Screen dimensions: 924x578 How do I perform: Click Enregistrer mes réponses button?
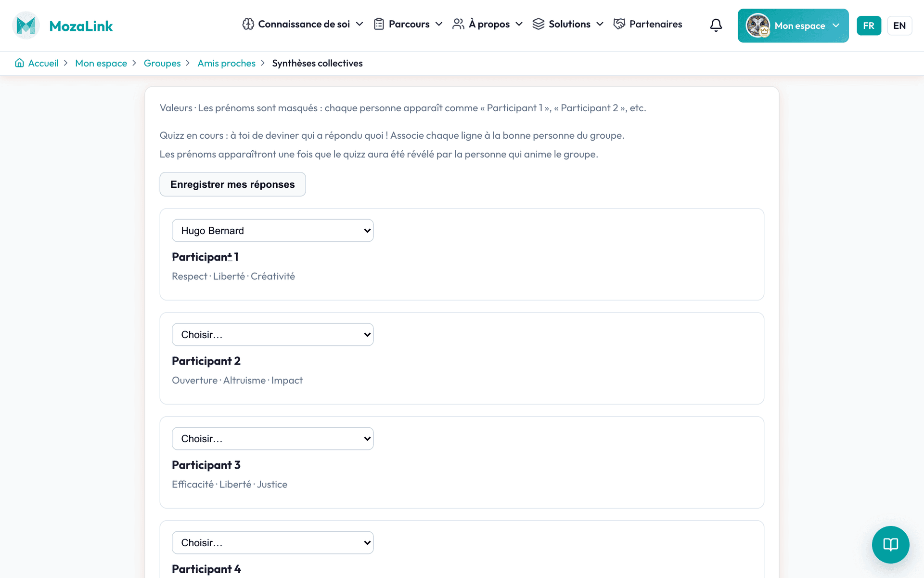(232, 184)
